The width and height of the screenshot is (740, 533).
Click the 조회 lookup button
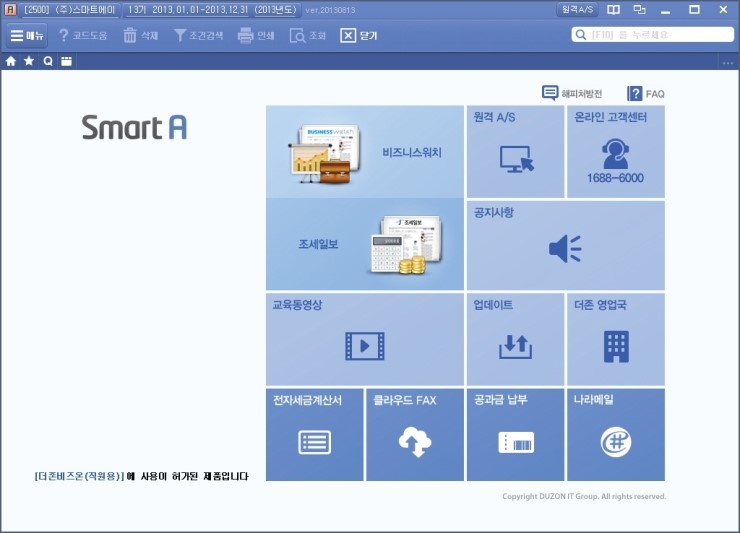point(308,35)
